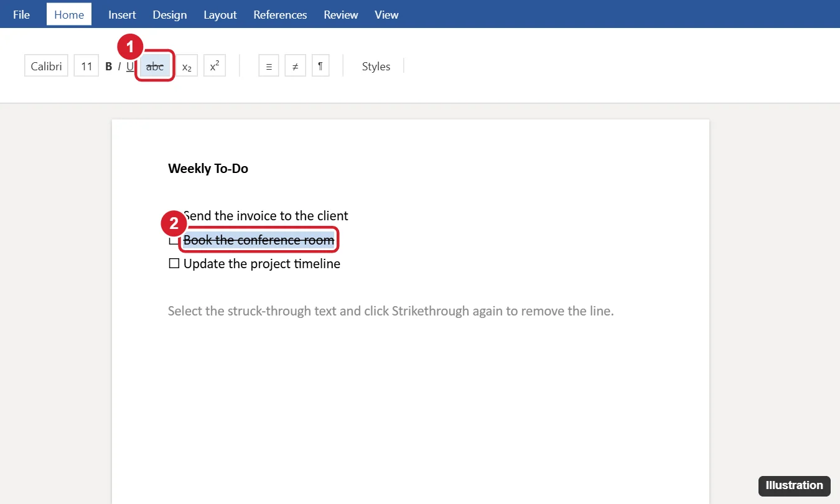840x504 pixels.
Task: Open the Calibri font name box
Action: (47, 66)
